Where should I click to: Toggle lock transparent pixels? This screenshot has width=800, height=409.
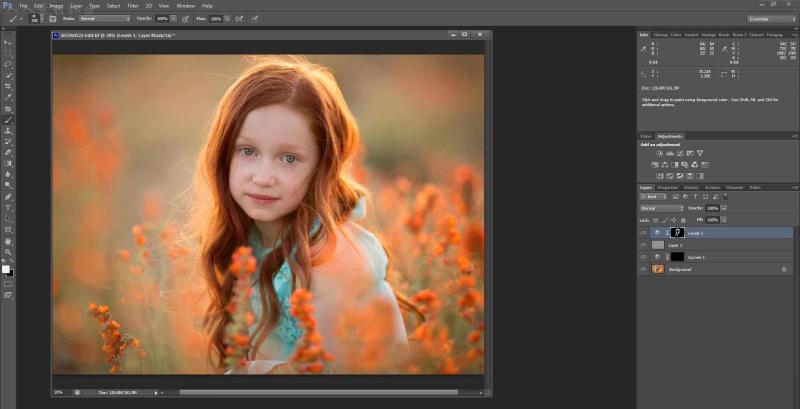tap(656, 220)
